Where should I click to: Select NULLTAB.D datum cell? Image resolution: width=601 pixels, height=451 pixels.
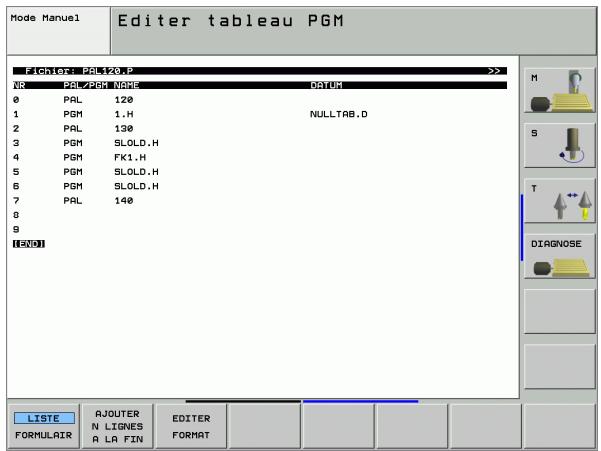[x=338, y=114]
